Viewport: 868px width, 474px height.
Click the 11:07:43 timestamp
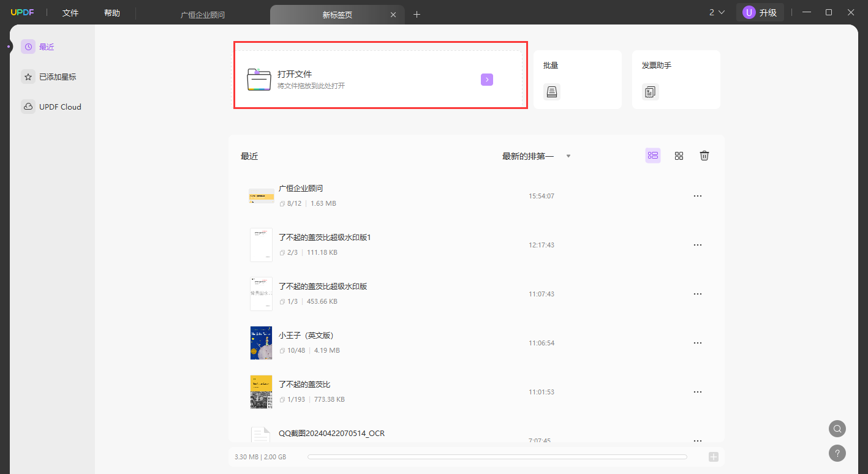pyautogui.click(x=542, y=294)
